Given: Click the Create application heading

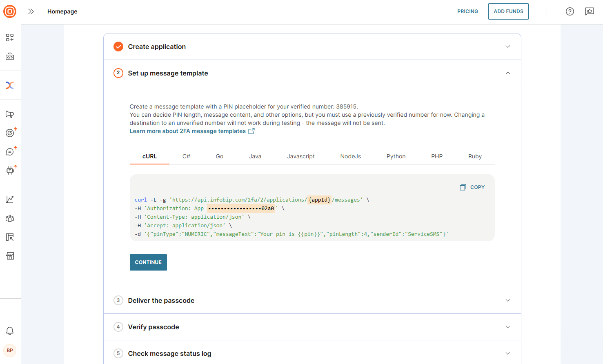Looking at the screenshot, I should pos(157,47).
